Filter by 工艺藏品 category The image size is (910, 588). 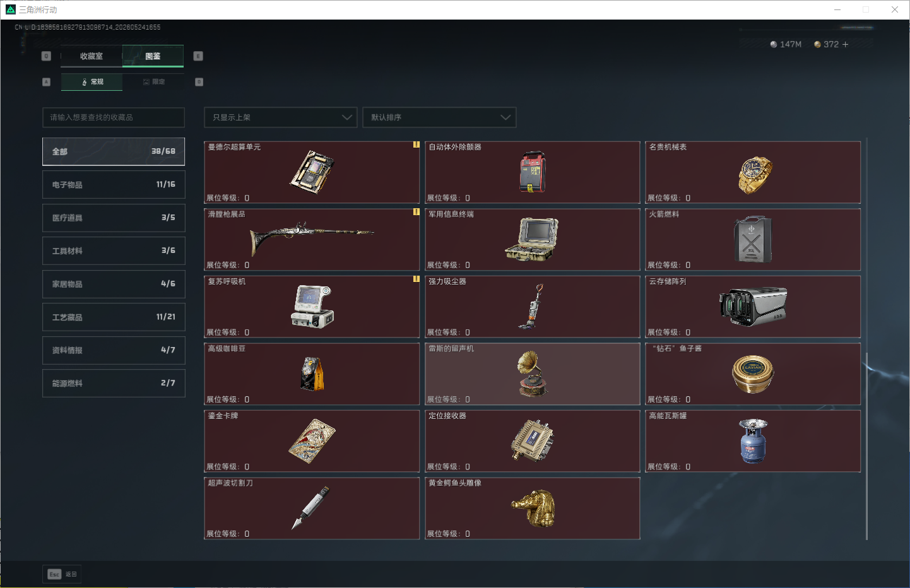[114, 317]
